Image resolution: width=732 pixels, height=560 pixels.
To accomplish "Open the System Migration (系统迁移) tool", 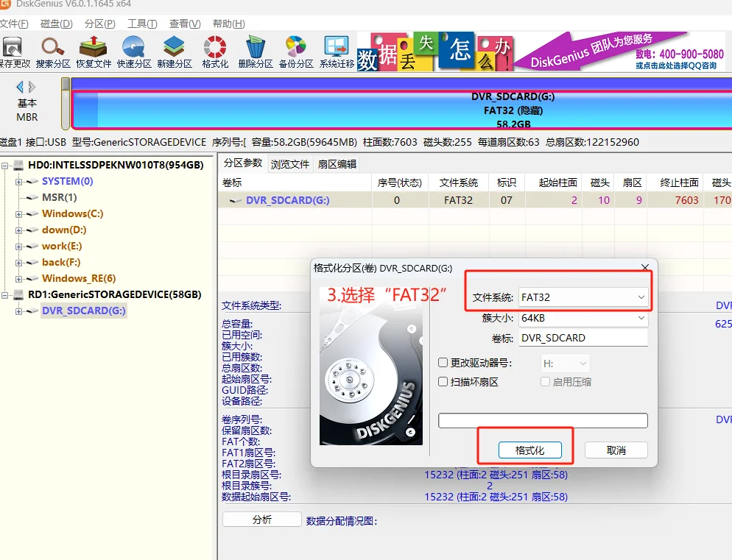I will click(337, 52).
